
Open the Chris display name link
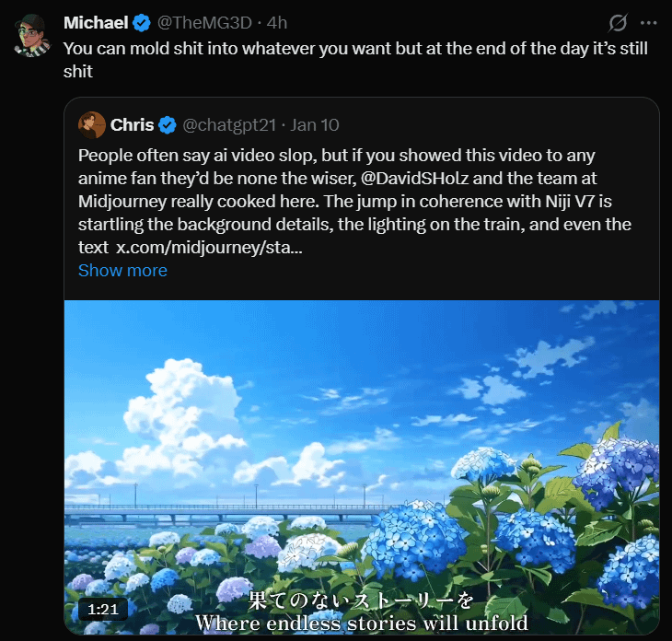coord(132,124)
